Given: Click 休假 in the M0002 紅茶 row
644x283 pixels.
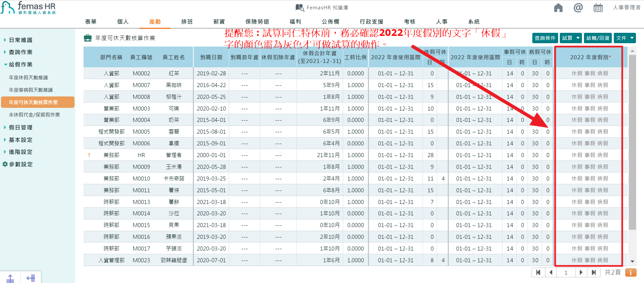Looking at the screenshot, I should (x=577, y=73).
